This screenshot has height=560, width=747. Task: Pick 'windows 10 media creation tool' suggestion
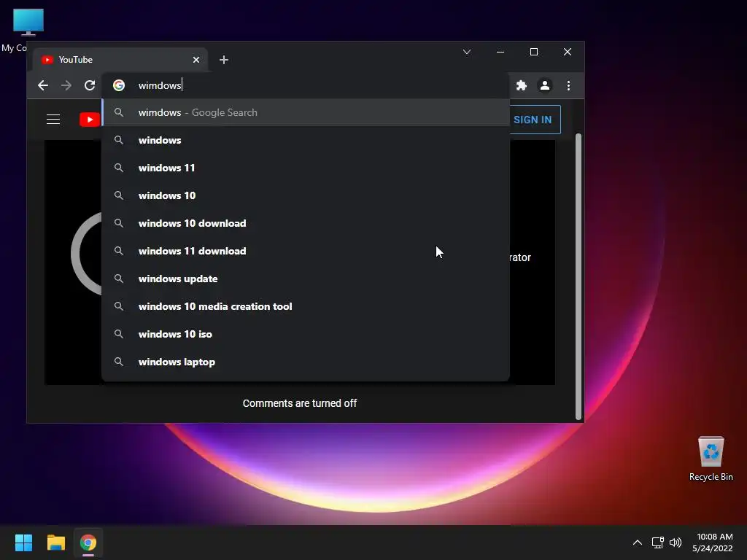[306, 306]
